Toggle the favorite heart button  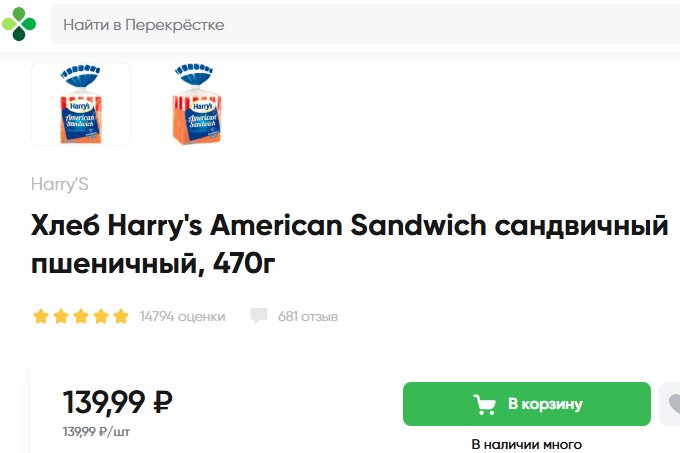tap(670, 404)
